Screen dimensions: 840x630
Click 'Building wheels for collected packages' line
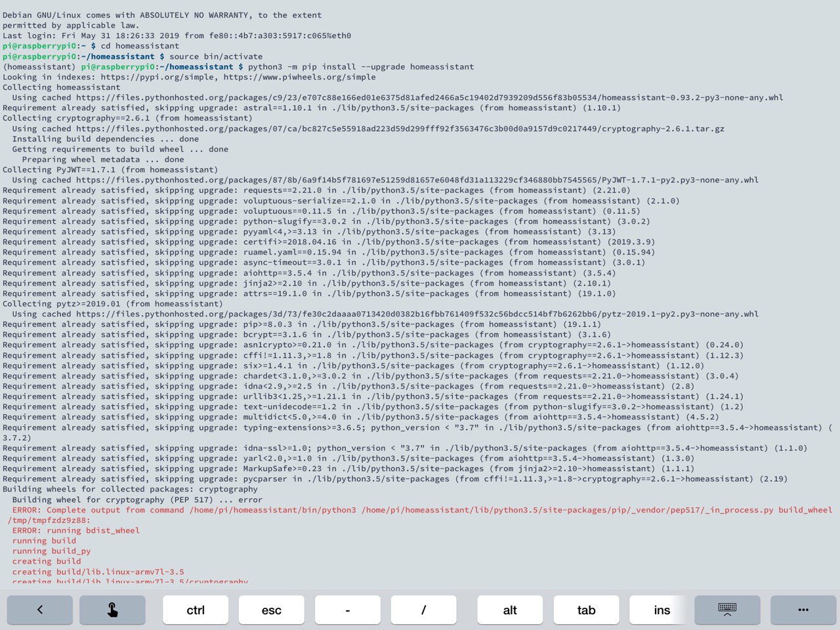pos(130,489)
